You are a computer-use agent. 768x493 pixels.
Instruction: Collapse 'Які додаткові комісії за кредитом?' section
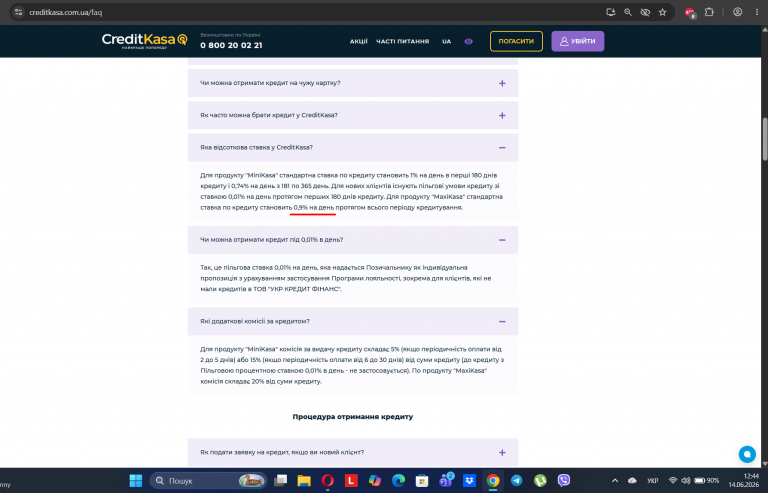click(x=353, y=322)
